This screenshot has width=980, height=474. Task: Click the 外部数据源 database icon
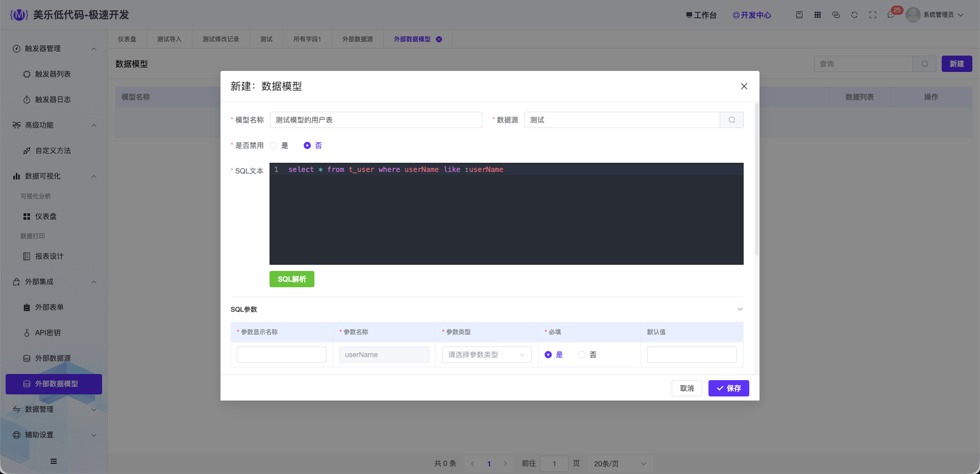pyautogui.click(x=27, y=358)
